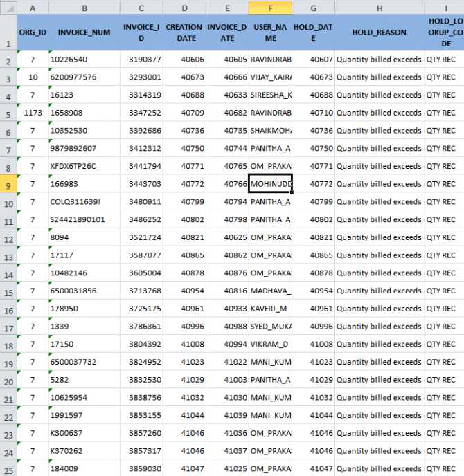Viewport: 464px width, 476px height.
Task: Select the cell containing ORG_ID 1173
Action: 33,113
